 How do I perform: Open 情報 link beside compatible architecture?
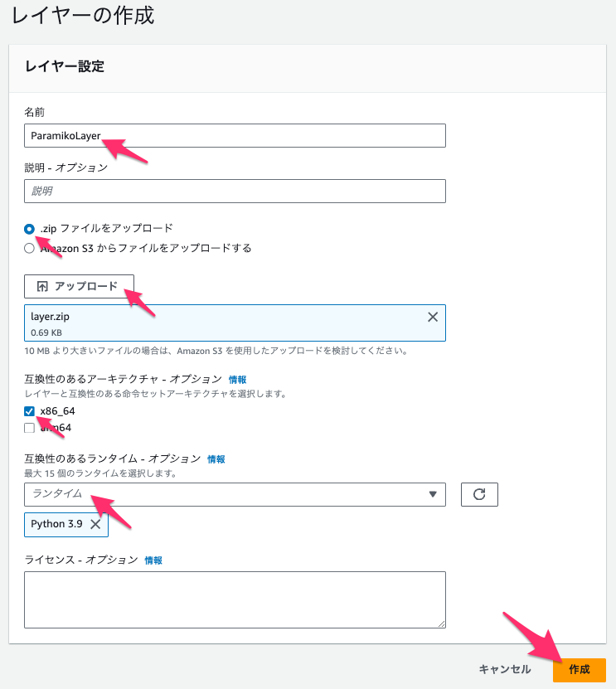coord(238,380)
